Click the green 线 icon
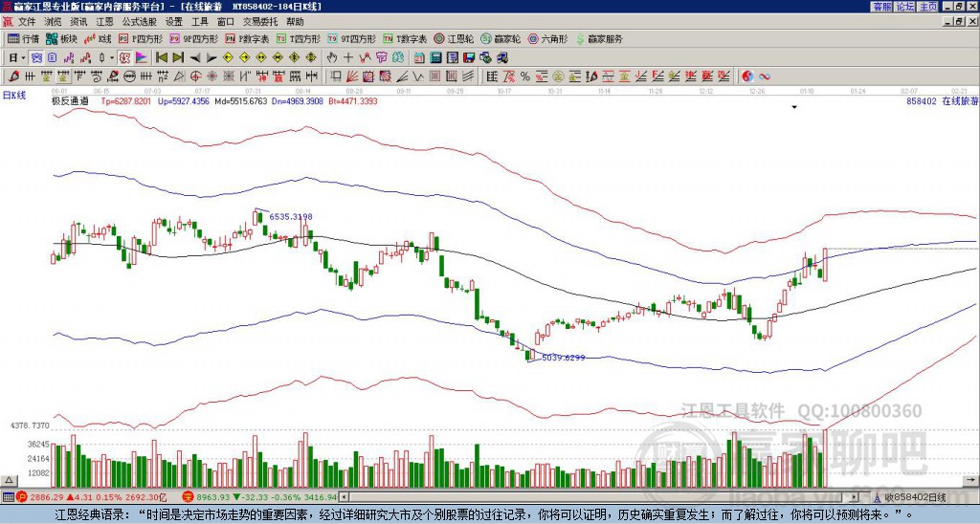The height and width of the screenshot is (524, 980). [x=398, y=58]
